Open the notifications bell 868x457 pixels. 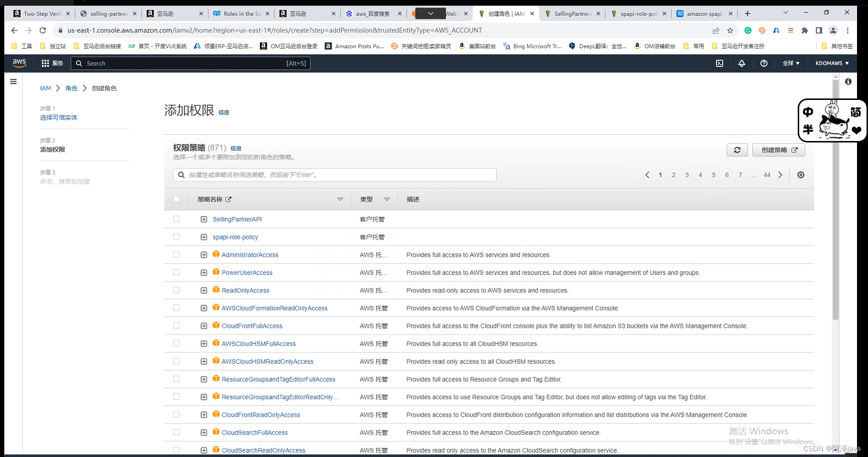click(x=742, y=63)
